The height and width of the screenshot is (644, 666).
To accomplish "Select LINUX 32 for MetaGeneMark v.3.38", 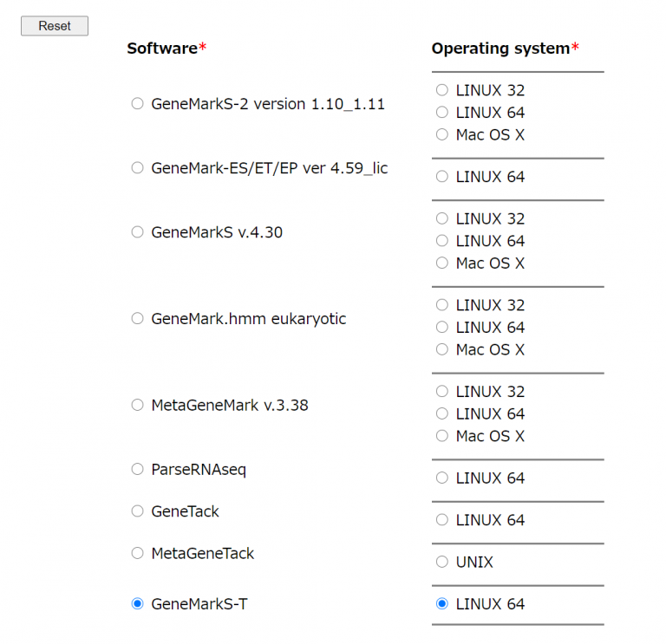I will 442,392.
